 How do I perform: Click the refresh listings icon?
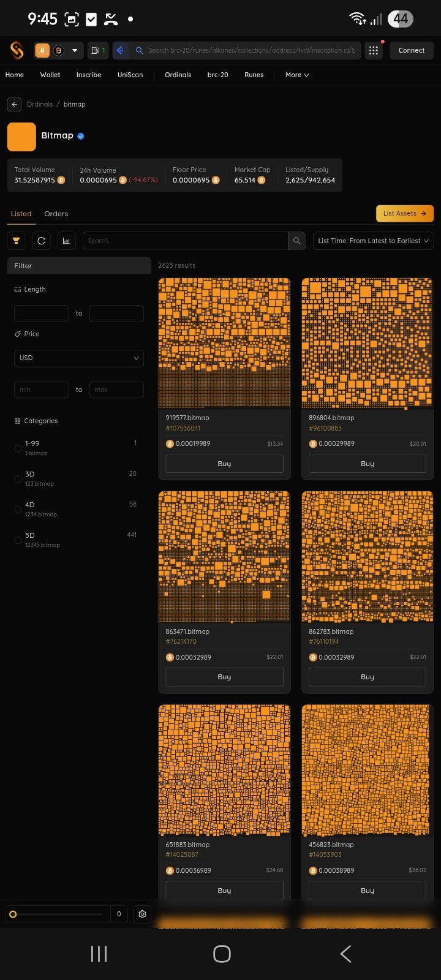(42, 241)
